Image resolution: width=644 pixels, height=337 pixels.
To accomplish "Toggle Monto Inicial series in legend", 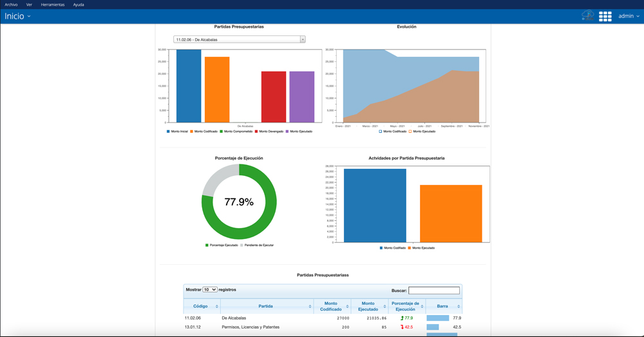I will (177, 131).
